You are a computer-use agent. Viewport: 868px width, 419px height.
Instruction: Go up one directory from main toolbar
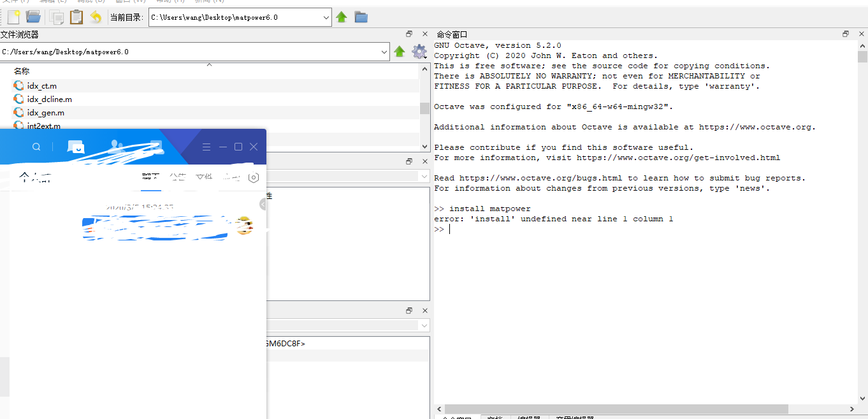tap(342, 17)
